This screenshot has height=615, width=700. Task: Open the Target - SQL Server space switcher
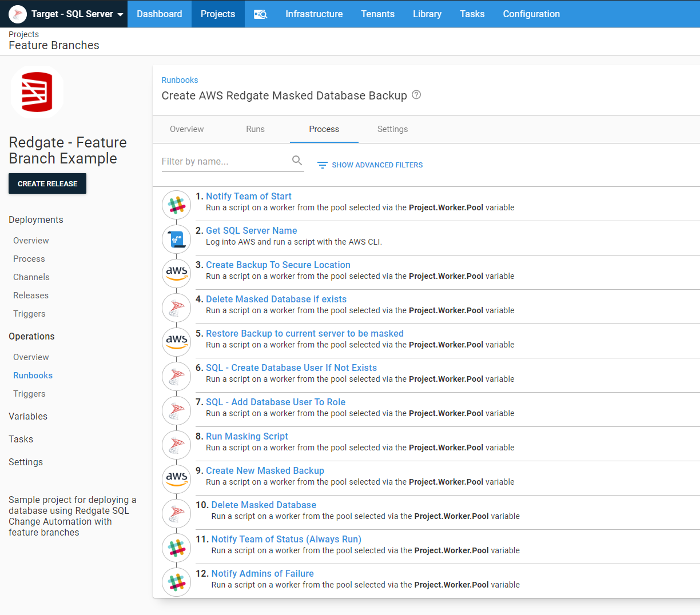pyautogui.click(x=67, y=14)
